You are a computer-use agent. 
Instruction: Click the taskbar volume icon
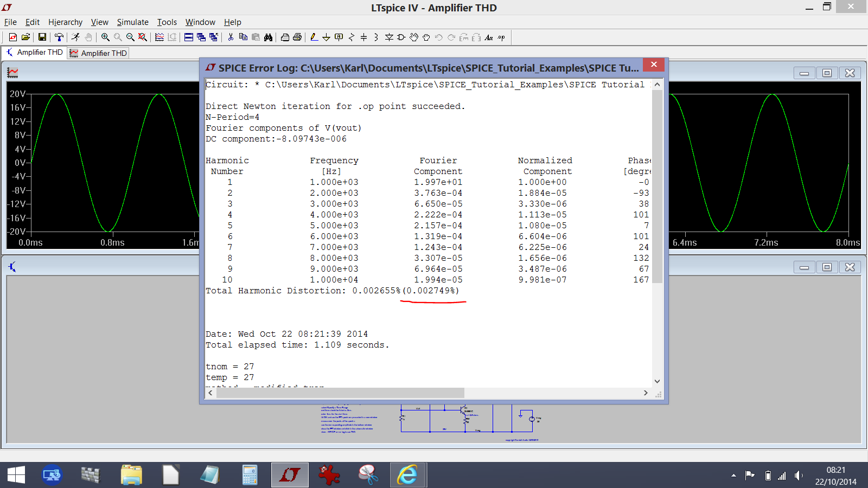pyautogui.click(x=798, y=476)
